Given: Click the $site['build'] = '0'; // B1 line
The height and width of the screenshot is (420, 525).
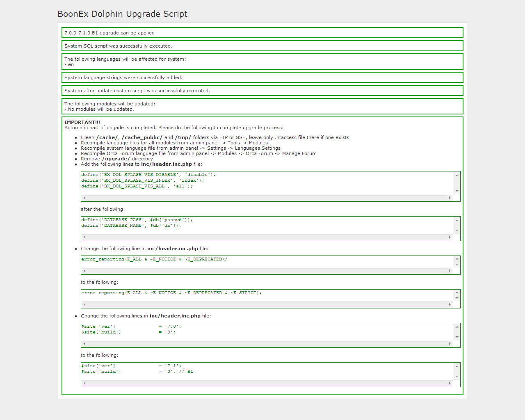Looking at the screenshot, I should point(137,372).
